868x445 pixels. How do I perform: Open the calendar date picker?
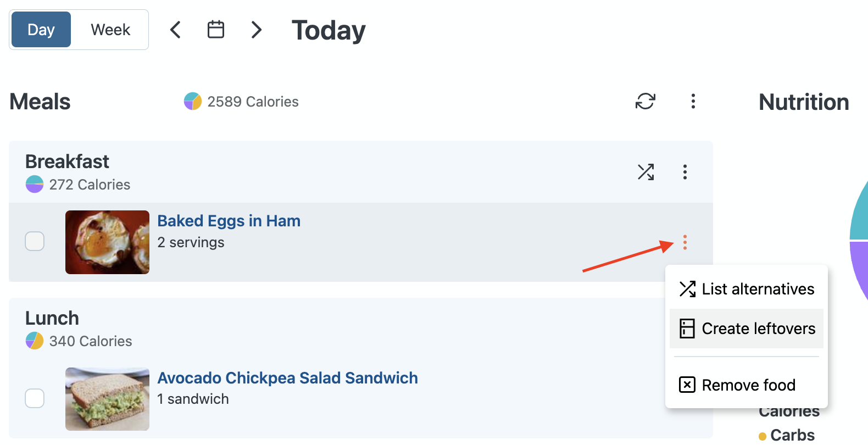(x=216, y=30)
